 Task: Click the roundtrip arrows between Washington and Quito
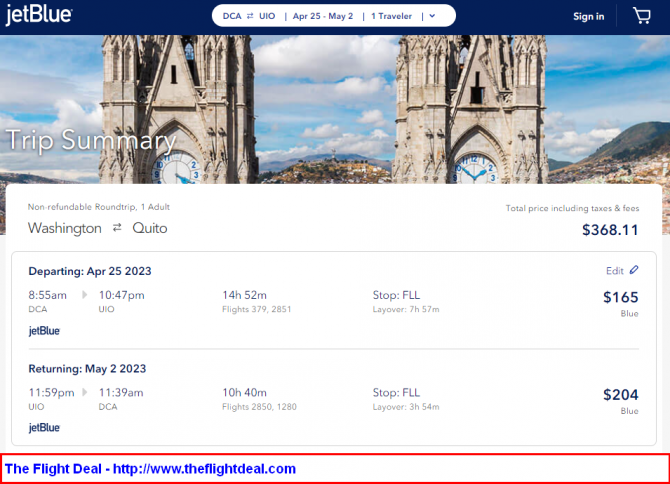click(x=117, y=228)
